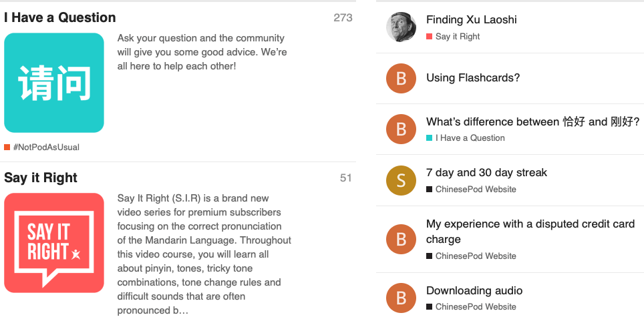Click Say it Right tag under Finding Xu Laoshi

[457, 37]
